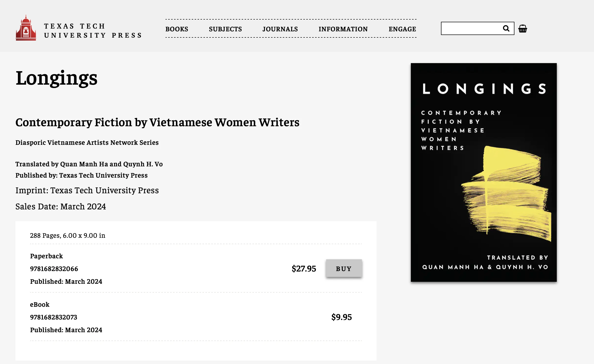This screenshot has height=364, width=594.
Task: Click the Longings book cover image
Action: click(484, 172)
